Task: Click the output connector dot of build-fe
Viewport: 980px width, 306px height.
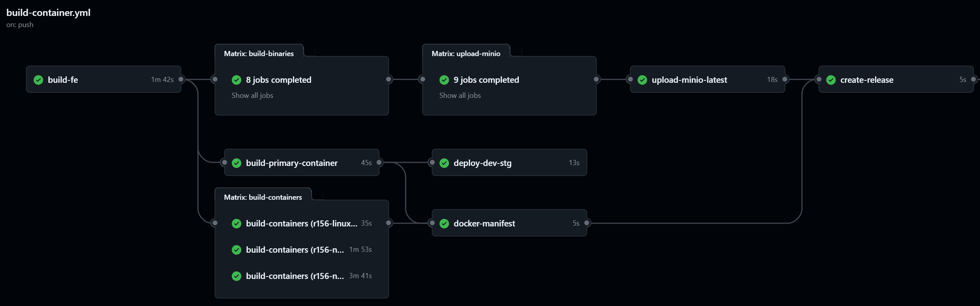Action: coord(181,79)
